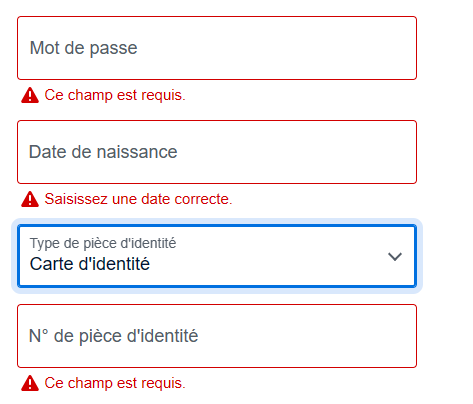Focus the N° de pièce d'identité field

(217, 336)
